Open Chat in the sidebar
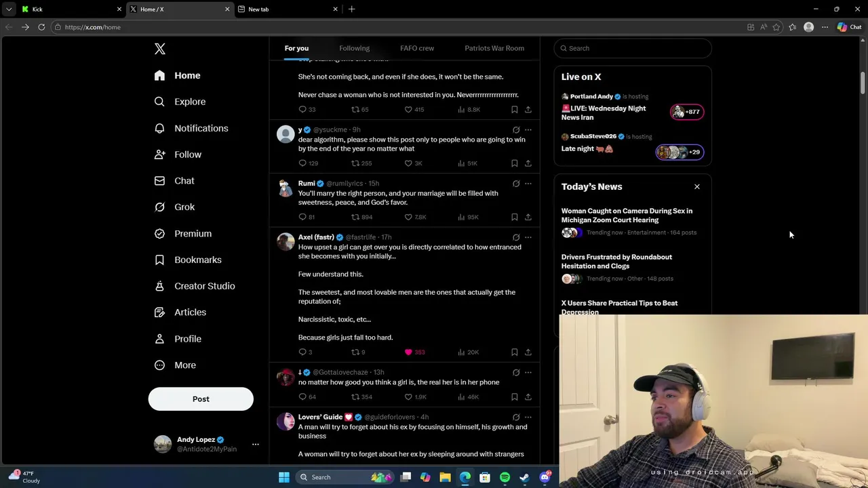The image size is (868, 488). [174, 181]
